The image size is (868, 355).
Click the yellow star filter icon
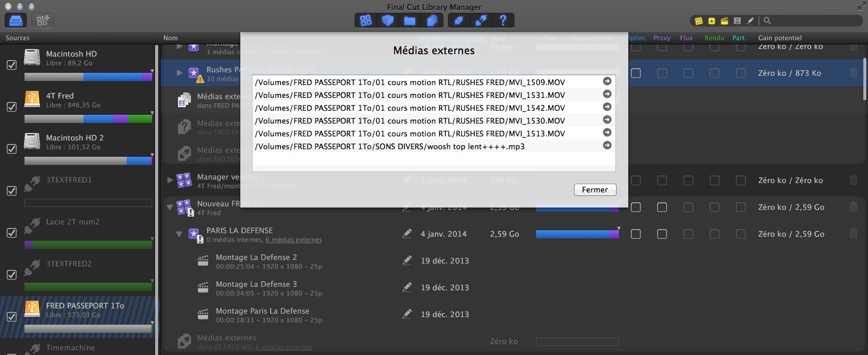click(x=712, y=20)
